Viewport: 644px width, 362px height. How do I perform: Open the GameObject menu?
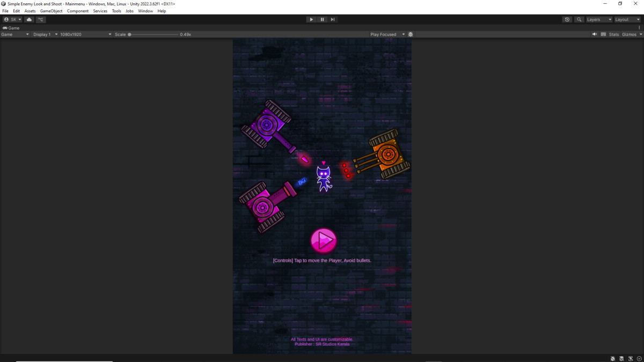point(51,11)
